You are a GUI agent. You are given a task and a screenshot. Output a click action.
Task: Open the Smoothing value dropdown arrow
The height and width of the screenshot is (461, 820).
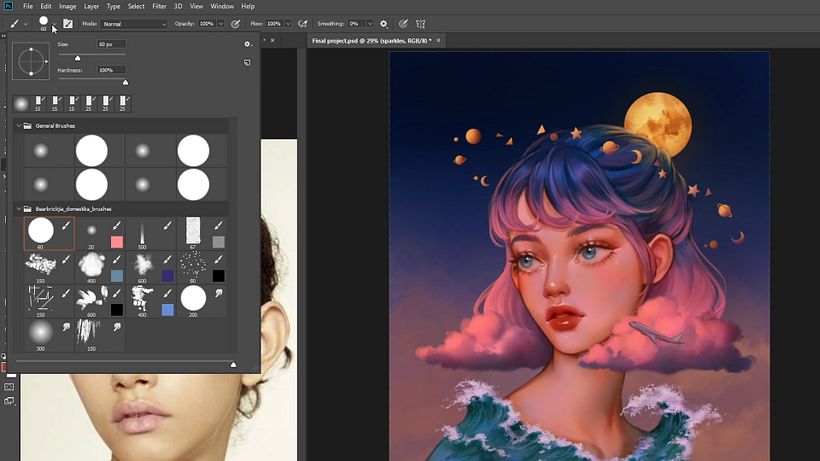click(370, 24)
